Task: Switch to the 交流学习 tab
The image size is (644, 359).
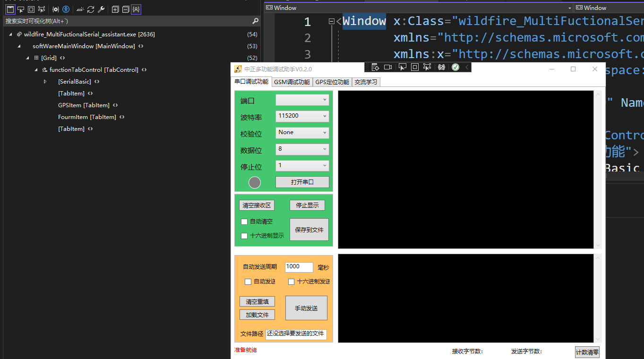Action: [366, 82]
